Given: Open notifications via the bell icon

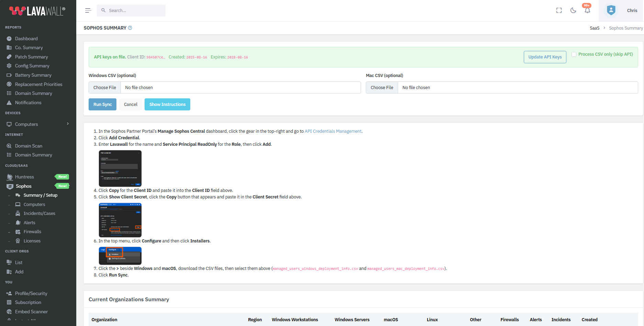Looking at the screenshot, I should click(x=587, y=10).
